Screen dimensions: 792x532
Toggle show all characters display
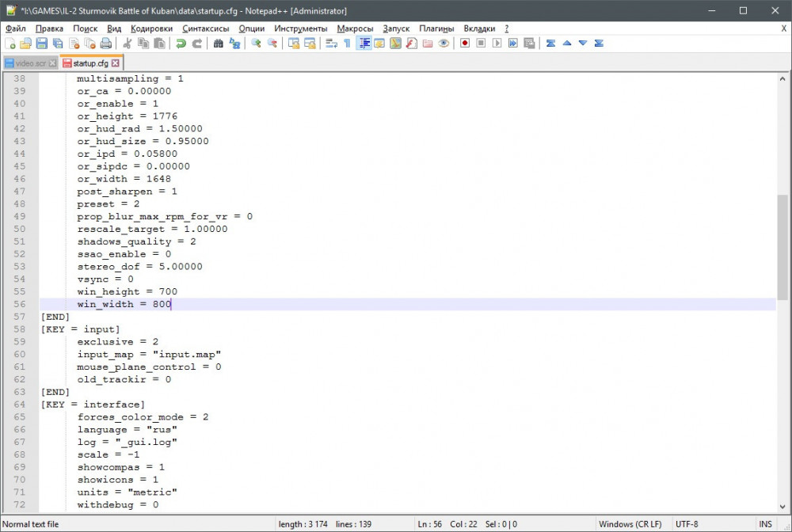(347, 44)
